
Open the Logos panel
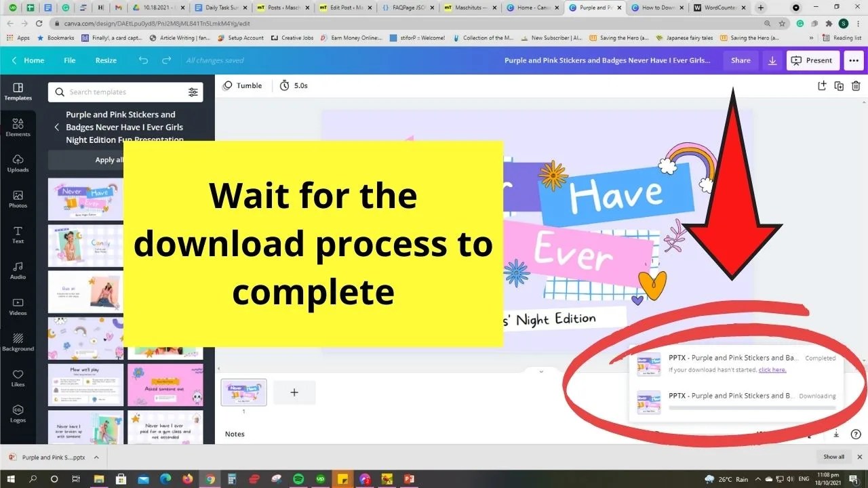pos(18,413)
